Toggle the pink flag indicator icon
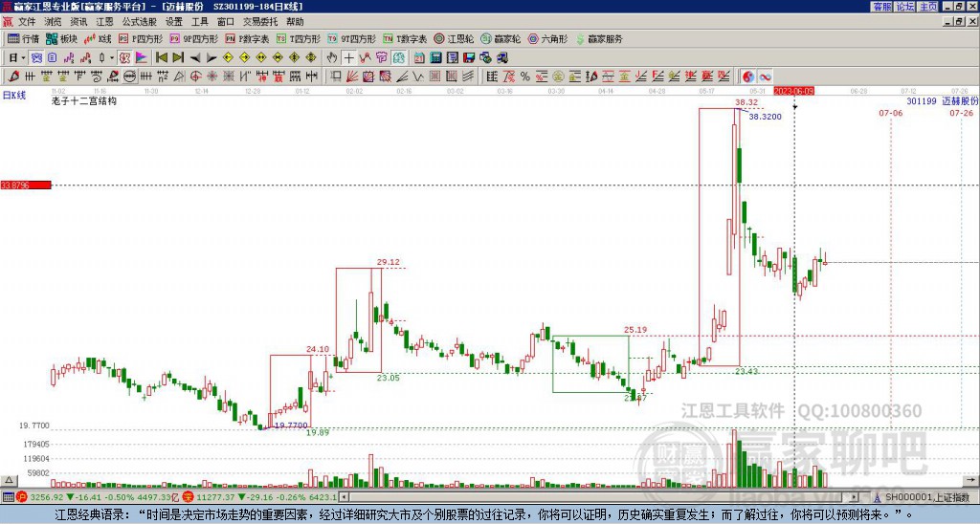Image resolution: width=980 pixels, height=524 pixels. pos(142,58)
